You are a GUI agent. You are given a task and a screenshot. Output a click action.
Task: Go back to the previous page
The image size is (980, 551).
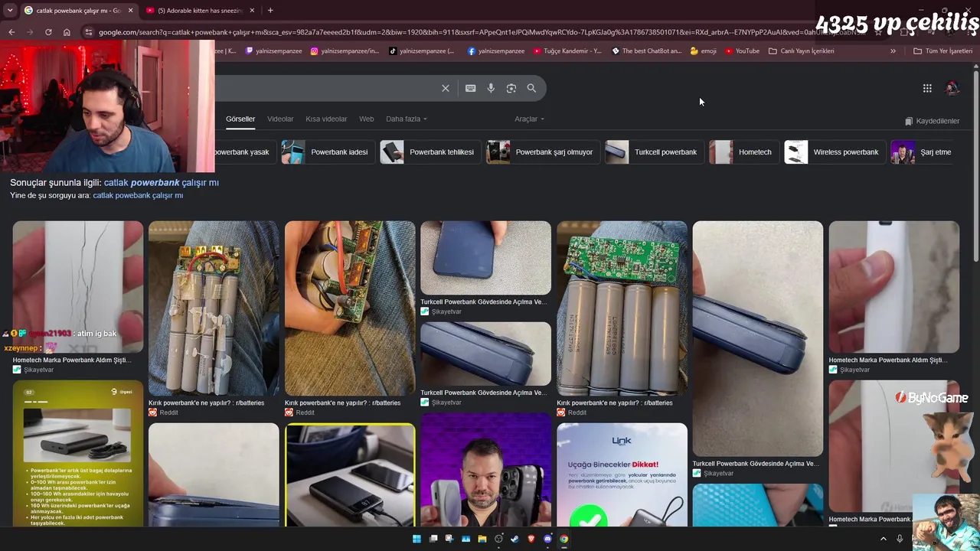[x=11, y=32]
